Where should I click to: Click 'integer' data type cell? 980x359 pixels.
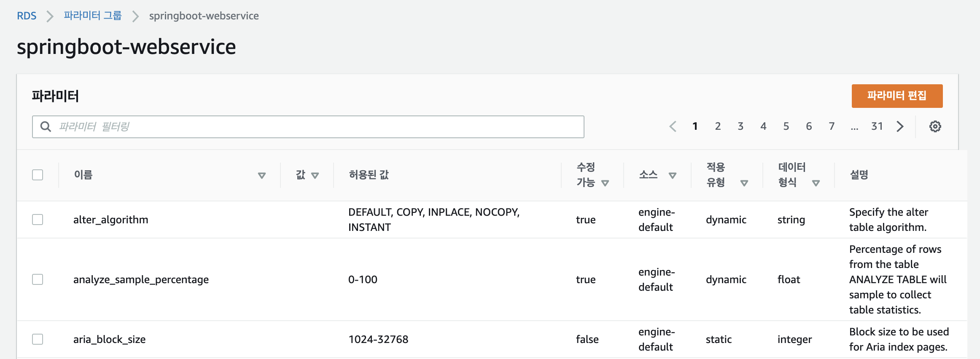[794, 340]
